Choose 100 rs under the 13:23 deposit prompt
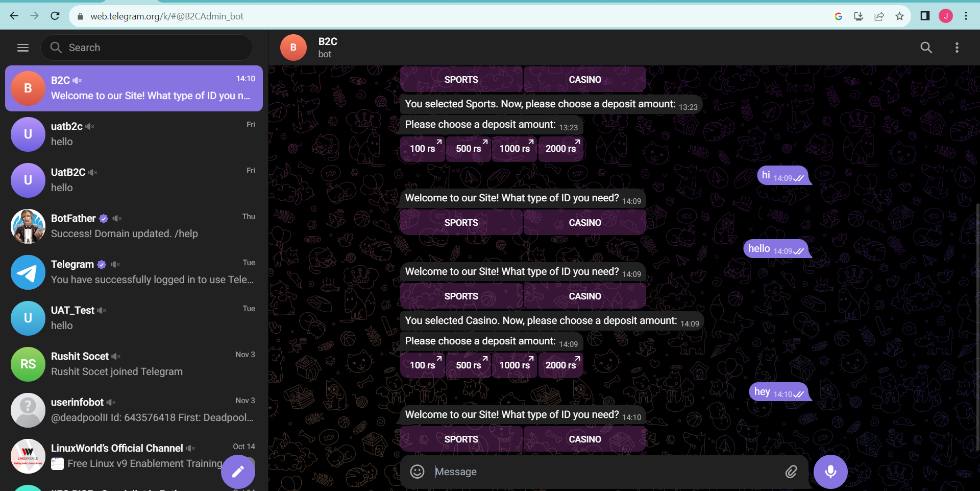Screen dimensions: 980x491 [x=423, y=149]
